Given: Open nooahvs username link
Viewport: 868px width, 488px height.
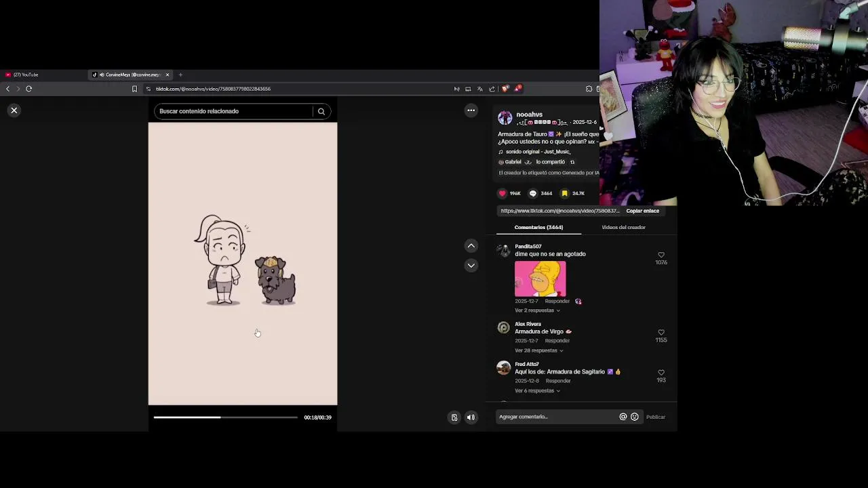Looking at the screenshot, I should pos(529,115).
